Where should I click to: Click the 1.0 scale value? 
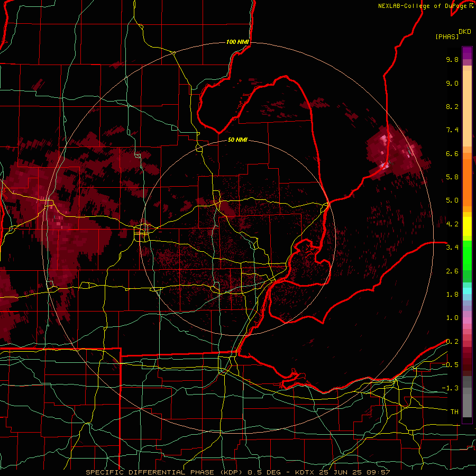pyautogui.click(x=452, y=318)
